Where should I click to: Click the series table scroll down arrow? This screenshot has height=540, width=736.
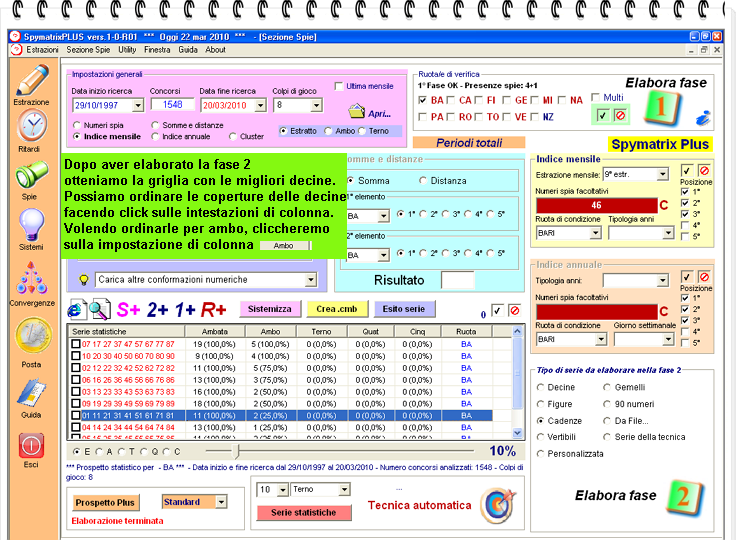pyautogui.click(x=517, y=433)
